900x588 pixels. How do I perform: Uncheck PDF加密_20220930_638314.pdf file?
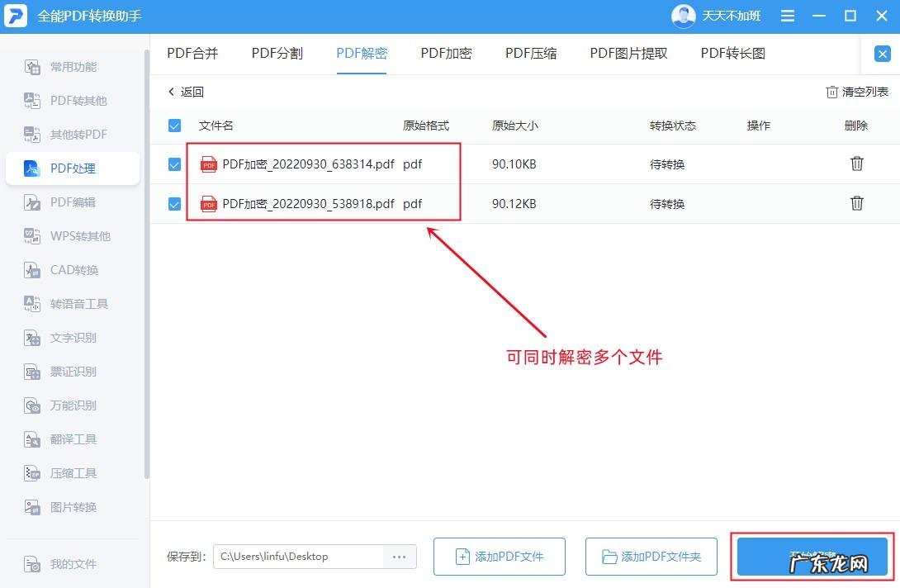[x=174, y=164]
